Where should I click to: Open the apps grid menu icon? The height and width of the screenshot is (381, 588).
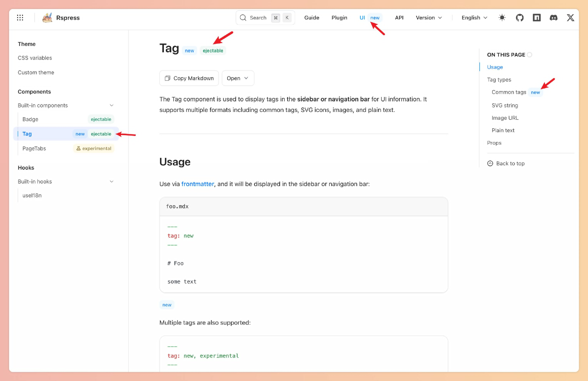(x=20, y=18)
